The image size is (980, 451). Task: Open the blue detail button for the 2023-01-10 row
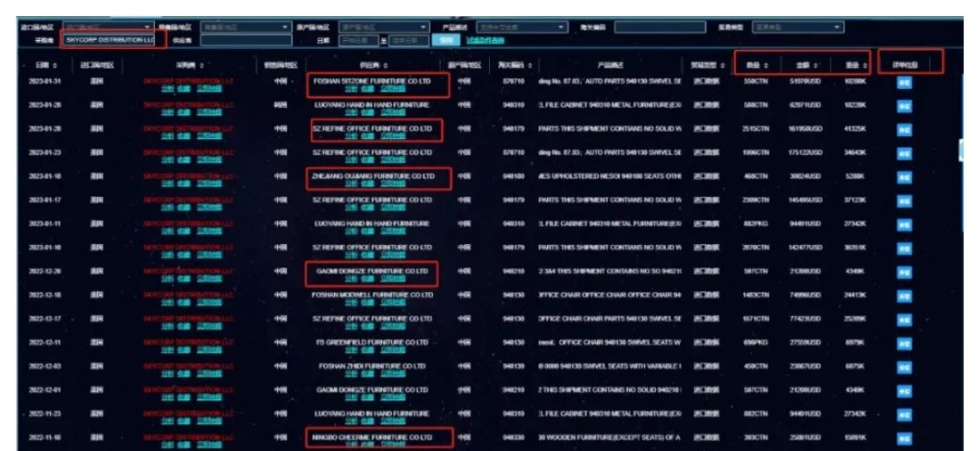coord(904,249)
